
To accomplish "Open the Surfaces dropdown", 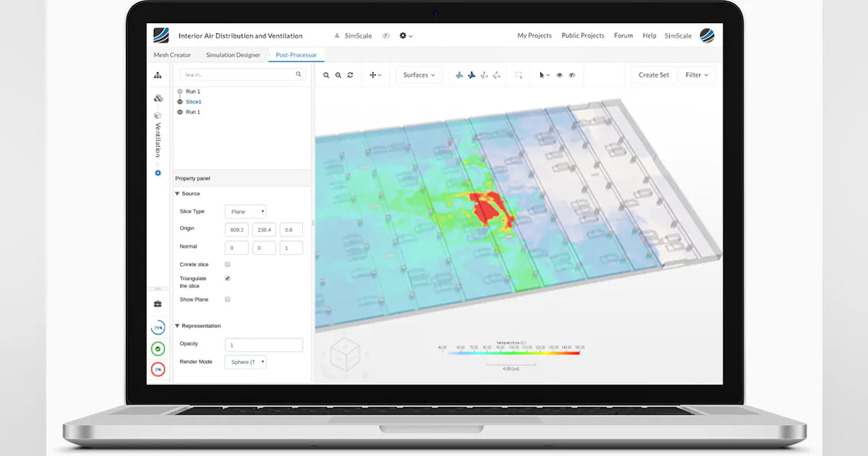I will coord(420,75).
